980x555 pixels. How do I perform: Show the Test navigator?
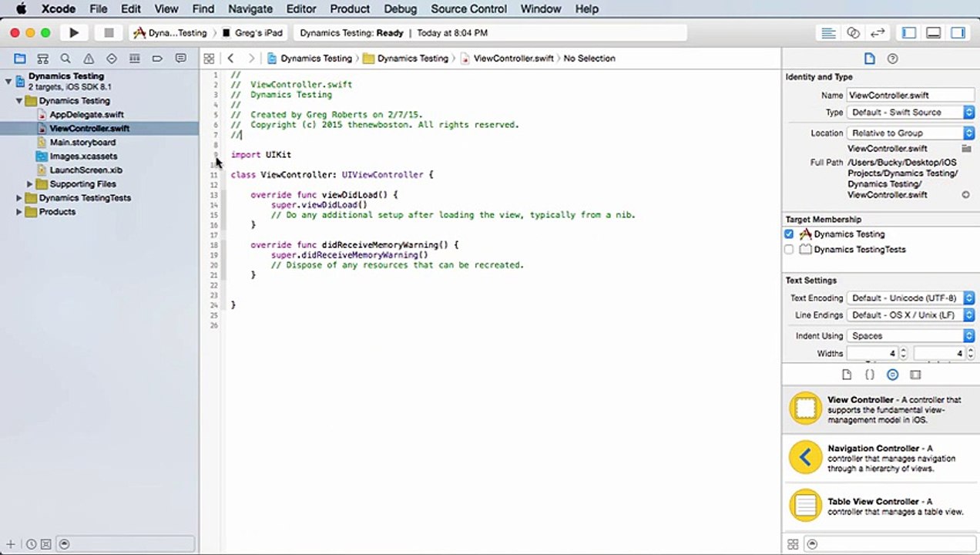coord(112,59)
